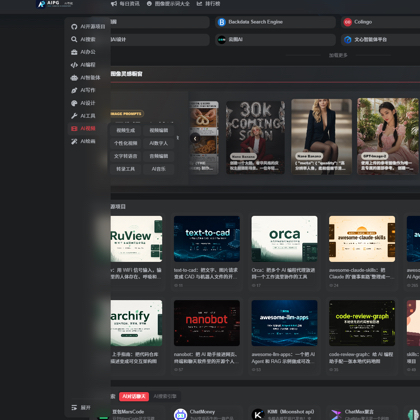Click the 文心智能体平台 logo icon
This screenshot has width=420, height=420.
pos(348,40)
